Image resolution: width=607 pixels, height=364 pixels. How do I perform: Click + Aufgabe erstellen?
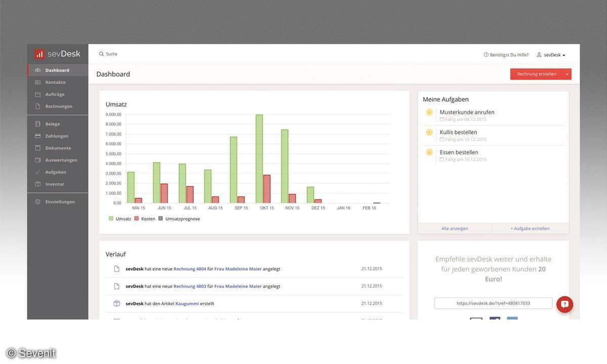point(530,229)
